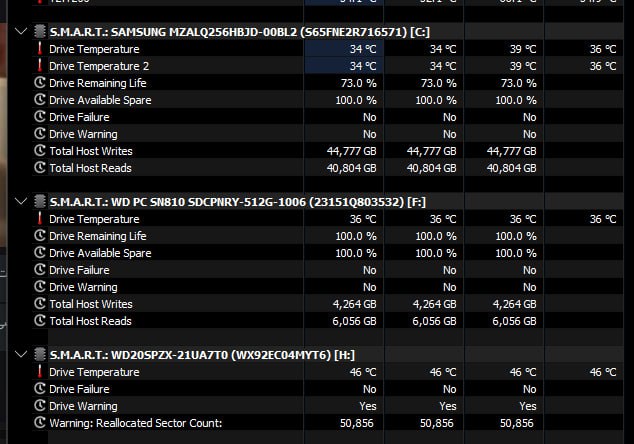Click the clock icon beside Samsung Drive Remaining Life

[x=40, y=83]
